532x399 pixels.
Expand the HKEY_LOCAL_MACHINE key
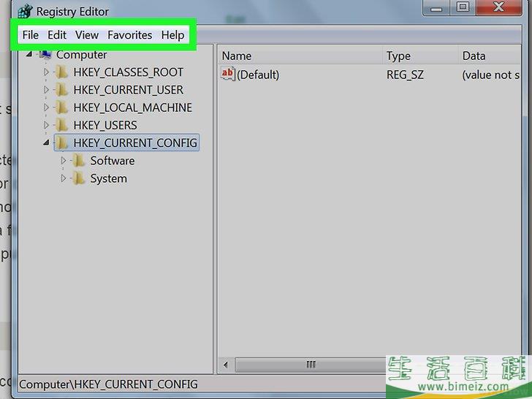46,107
